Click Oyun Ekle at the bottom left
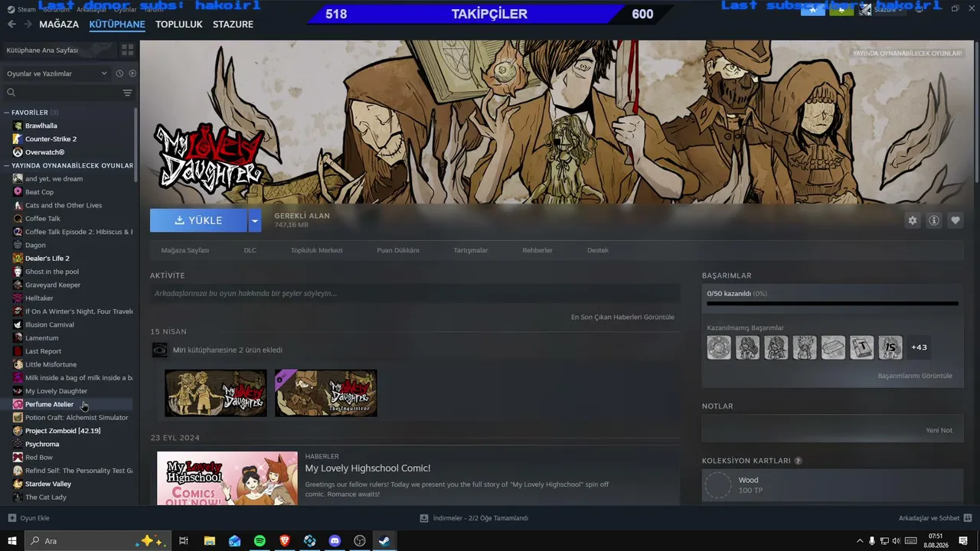The height and width of the screenshot is (551, 980). (28, 518)
